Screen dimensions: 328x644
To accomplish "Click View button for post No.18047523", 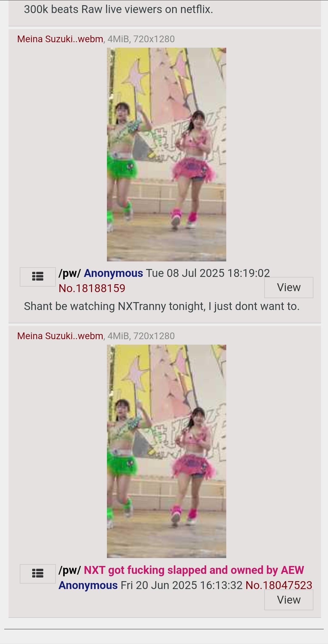I will pos(289,600).
